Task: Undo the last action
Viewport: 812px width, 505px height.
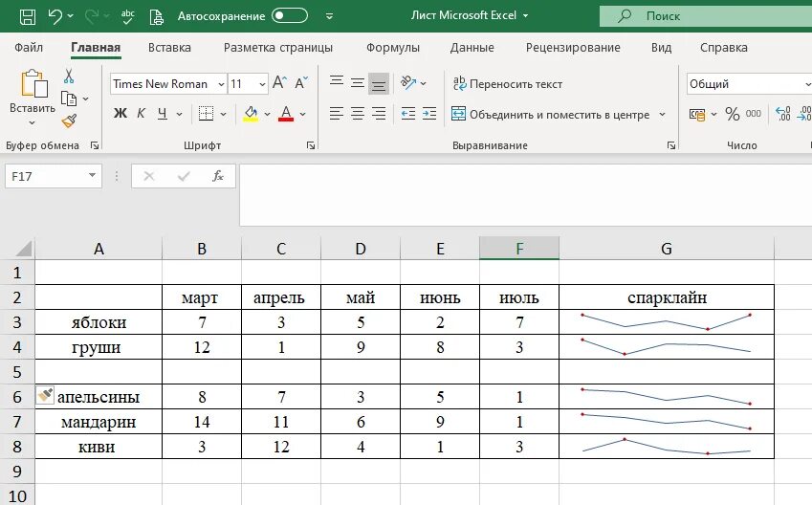Action: 55,16
